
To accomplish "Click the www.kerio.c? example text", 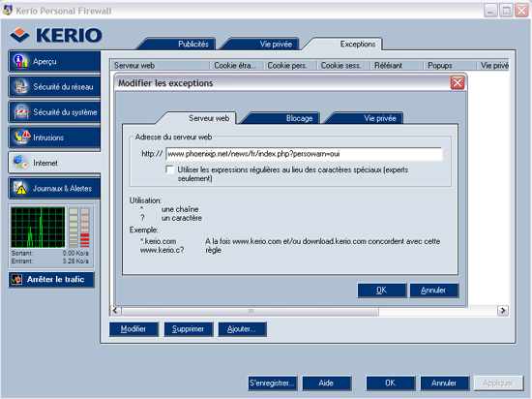I will (x=163, y=250).
